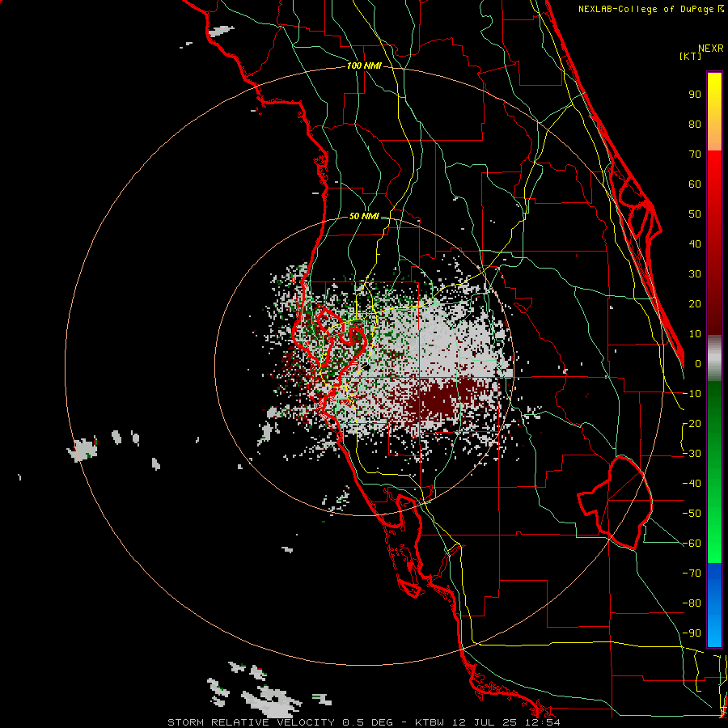This screenshot has height=728, width=728.
Task: Click the -80 value on velocity scale
Action: pos(692,603)
